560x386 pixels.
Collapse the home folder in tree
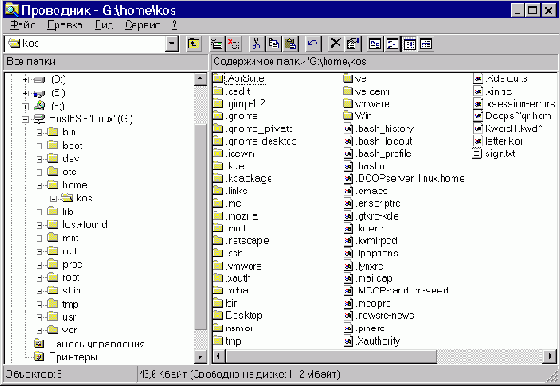(40, 185)
